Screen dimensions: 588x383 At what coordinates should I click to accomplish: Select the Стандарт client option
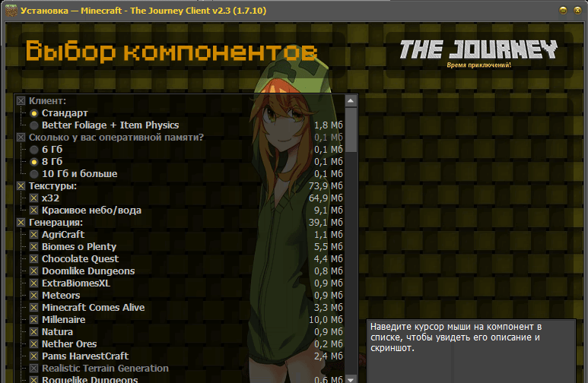[x=34, y=113]
